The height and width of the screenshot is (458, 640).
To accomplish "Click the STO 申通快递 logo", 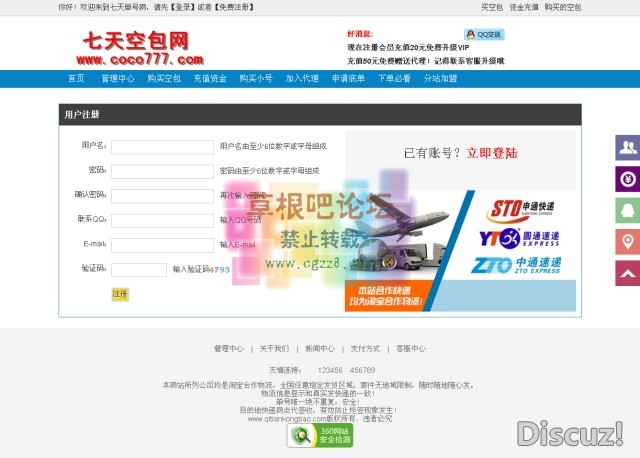I will coord(520,211).
